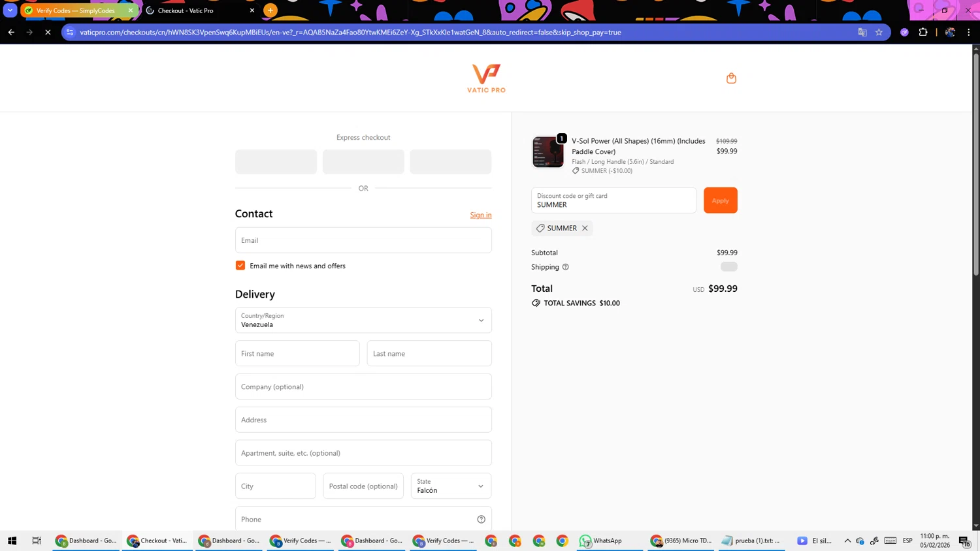Click the V-Sol Power product thumbnail
980x551 pixels.
pos(548,152)
